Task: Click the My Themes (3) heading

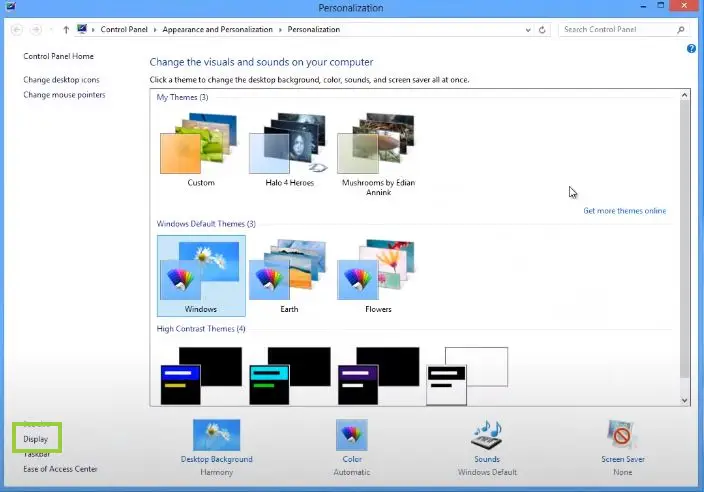Action: coord(182,97)
